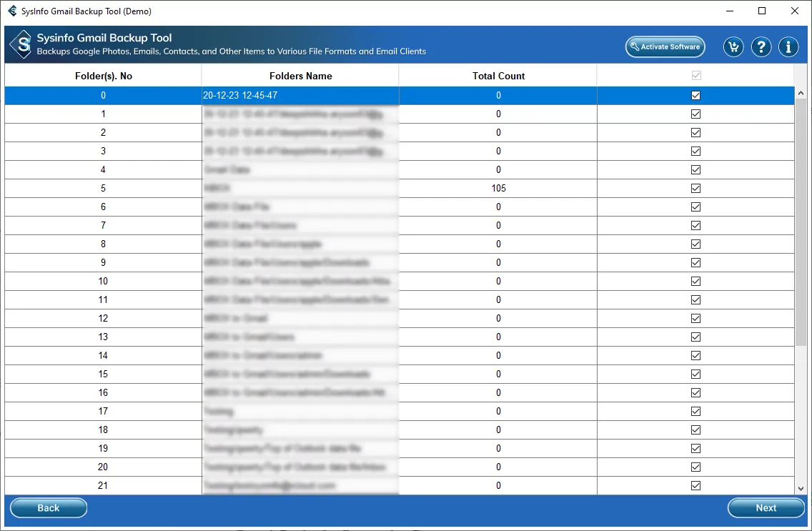Uncheck the checkbox for folder 10
This screenshot has width=812, height=531.
[x=696, y=281]
